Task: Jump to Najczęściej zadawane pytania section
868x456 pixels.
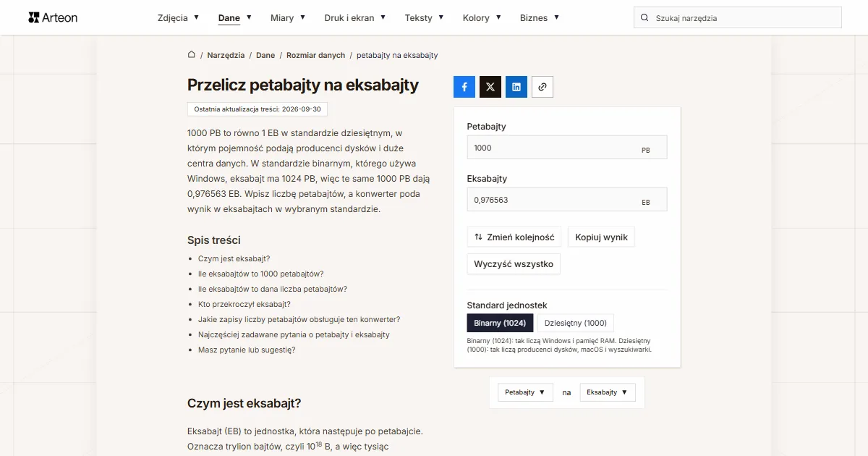Action: tap(294, 334)
